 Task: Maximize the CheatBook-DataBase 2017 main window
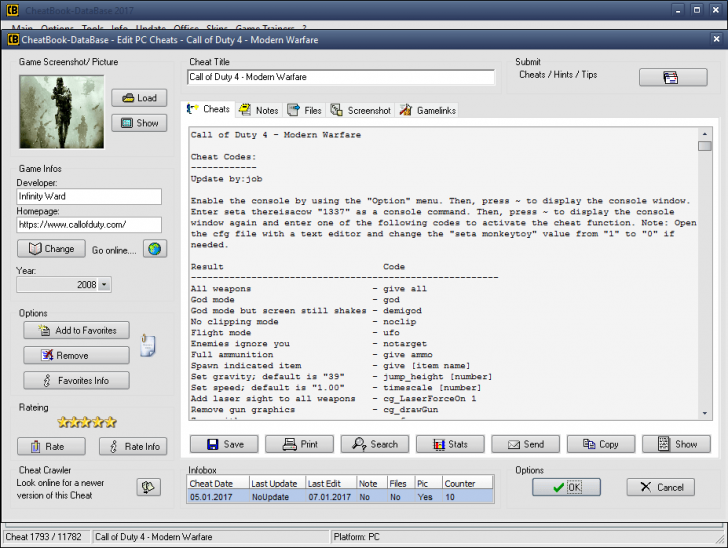[697, 10]
